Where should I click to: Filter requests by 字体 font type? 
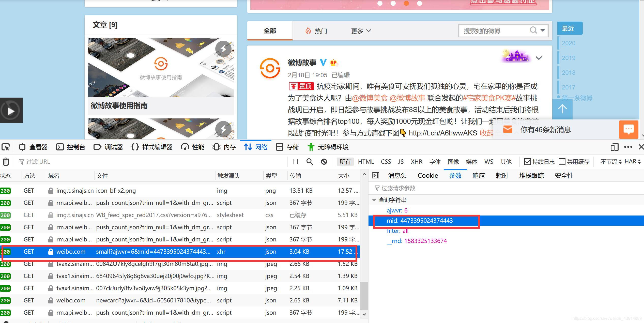pyautogui.click(x=435, y=162)
